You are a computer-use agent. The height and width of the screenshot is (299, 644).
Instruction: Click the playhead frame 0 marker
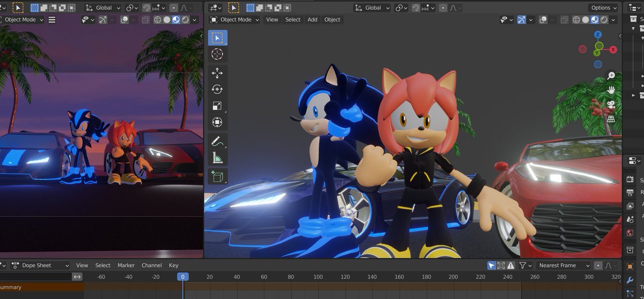coord(183,276)
